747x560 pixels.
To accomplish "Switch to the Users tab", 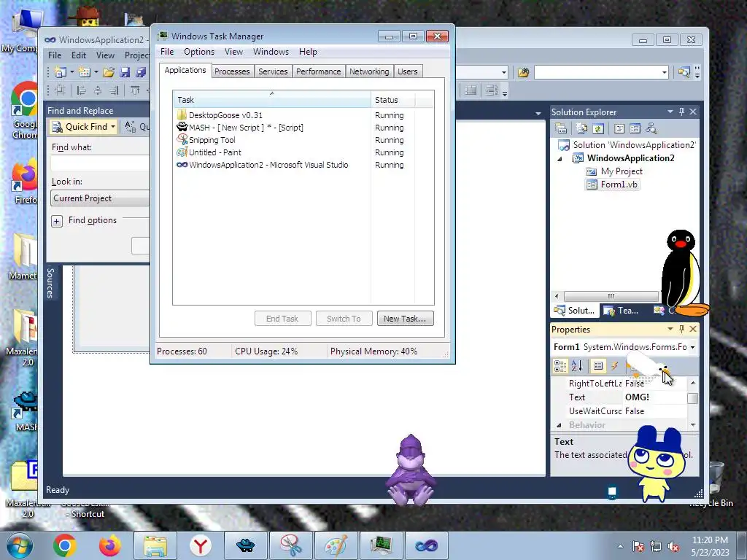I will tap(407, 71).
